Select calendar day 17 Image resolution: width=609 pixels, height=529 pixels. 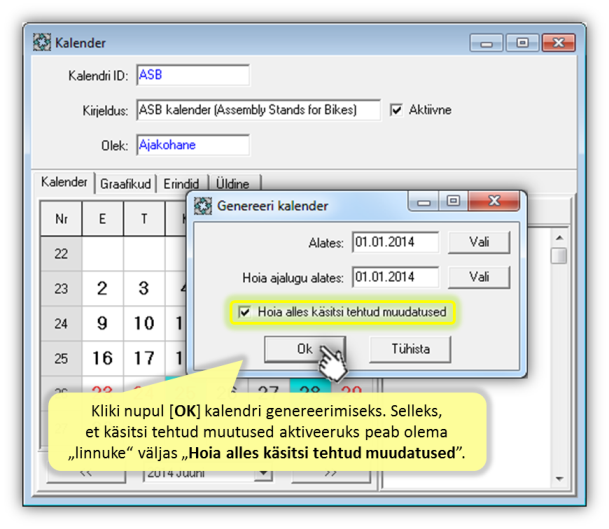coord(144,358)
